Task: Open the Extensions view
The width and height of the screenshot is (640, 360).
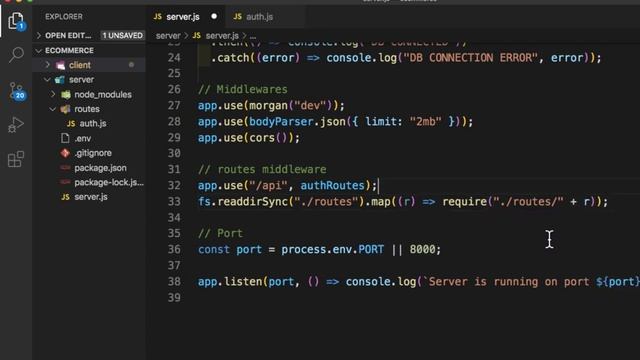Action: point(16,159)
